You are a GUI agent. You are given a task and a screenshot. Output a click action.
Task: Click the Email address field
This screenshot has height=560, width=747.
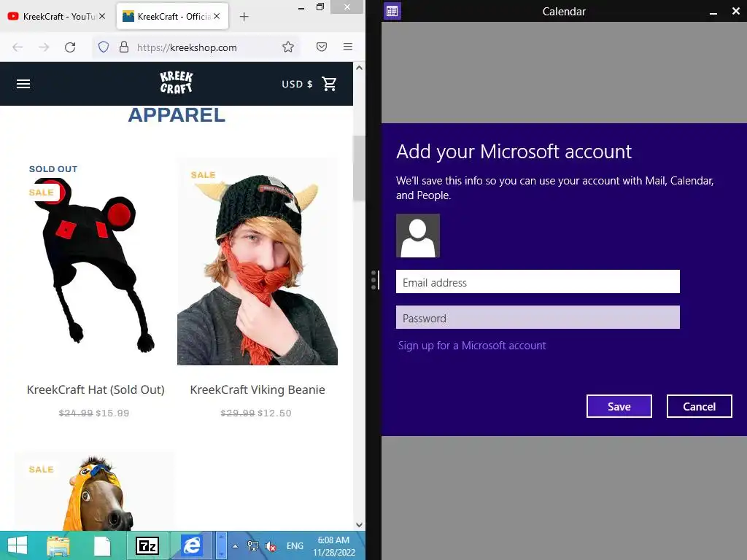(538, 282)
